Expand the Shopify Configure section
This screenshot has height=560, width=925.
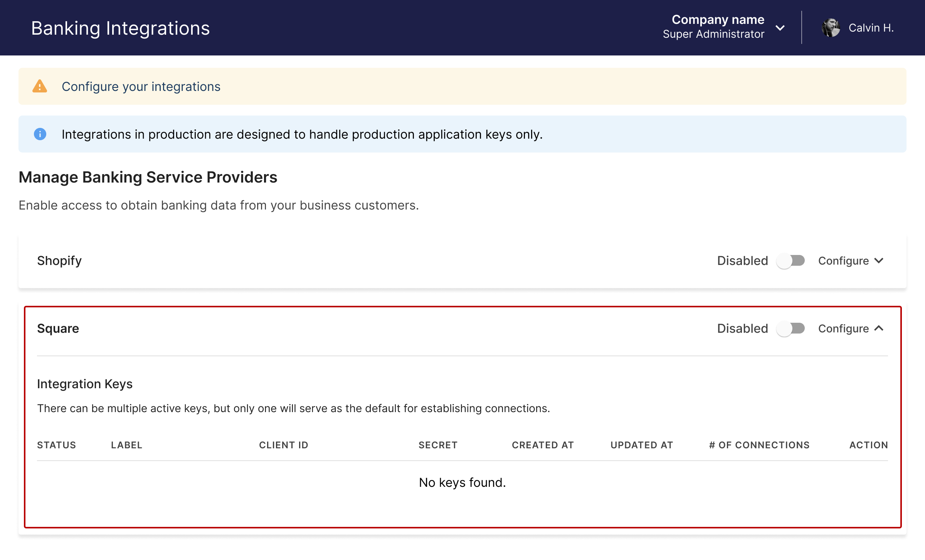pos(851,261)
